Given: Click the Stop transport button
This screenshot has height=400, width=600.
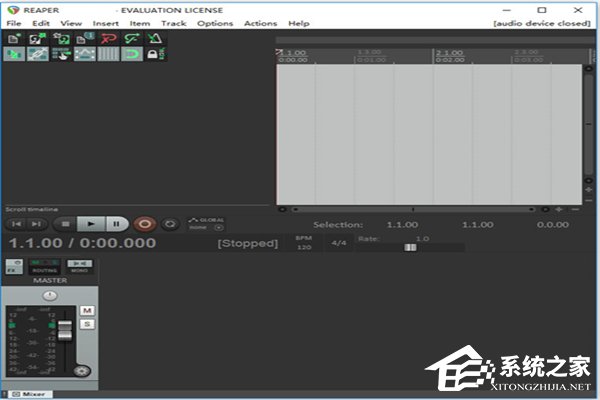Looking at the screenshot, I should pos(65,224).
